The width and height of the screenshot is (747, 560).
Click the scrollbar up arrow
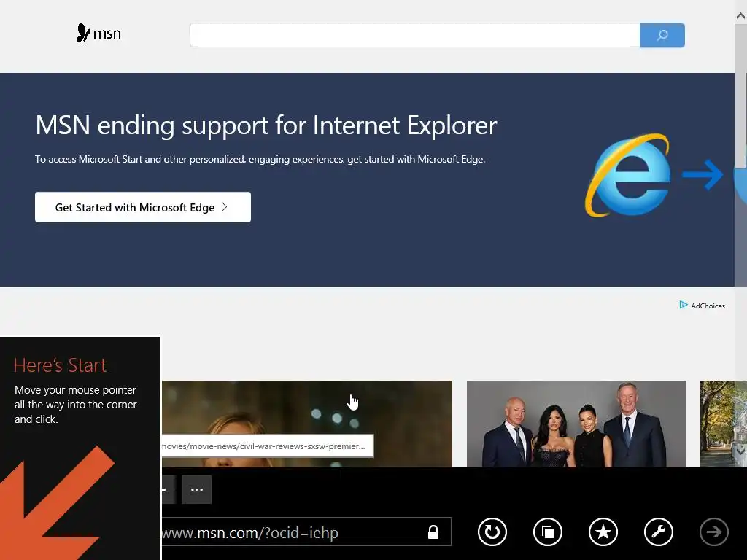point(741,16)
